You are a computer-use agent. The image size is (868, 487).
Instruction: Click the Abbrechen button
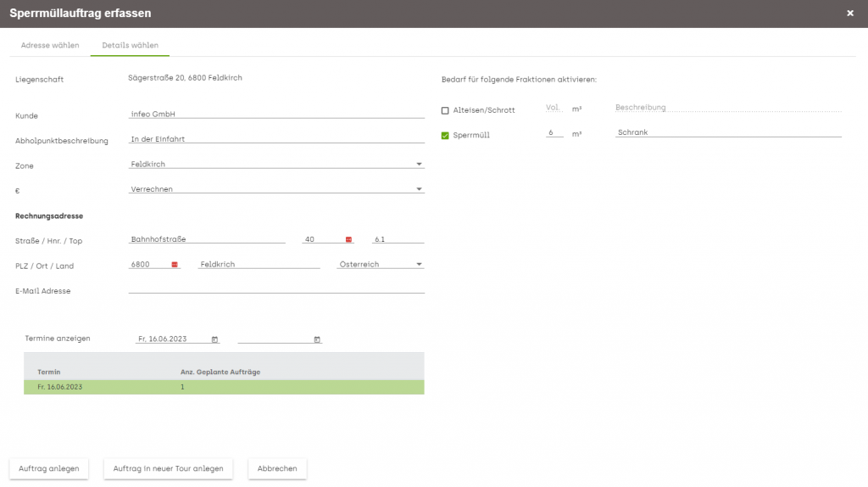[x=277, y=468]
